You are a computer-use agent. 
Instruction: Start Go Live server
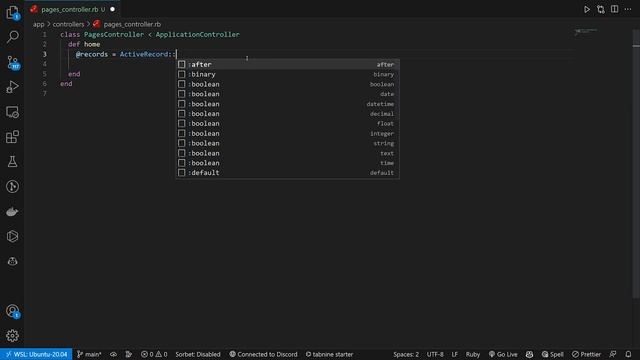503,354
